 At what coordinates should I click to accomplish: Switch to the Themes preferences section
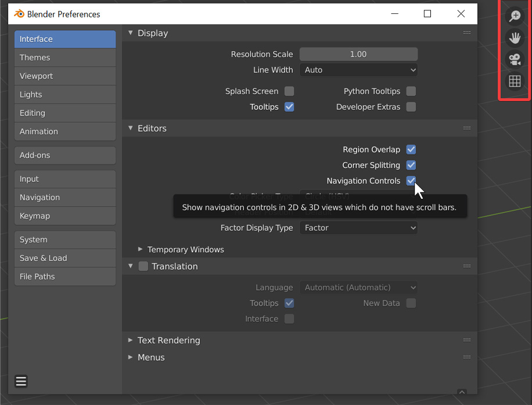[64, 58]
